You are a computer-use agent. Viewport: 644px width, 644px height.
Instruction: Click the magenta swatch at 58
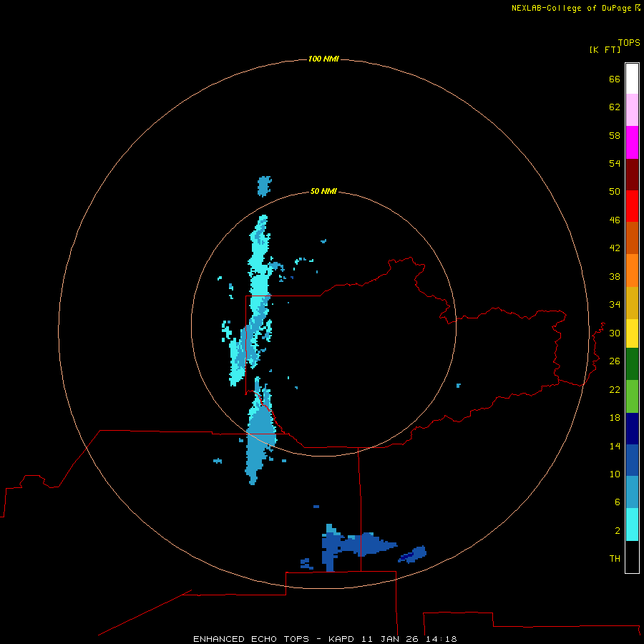pos(632,142)
